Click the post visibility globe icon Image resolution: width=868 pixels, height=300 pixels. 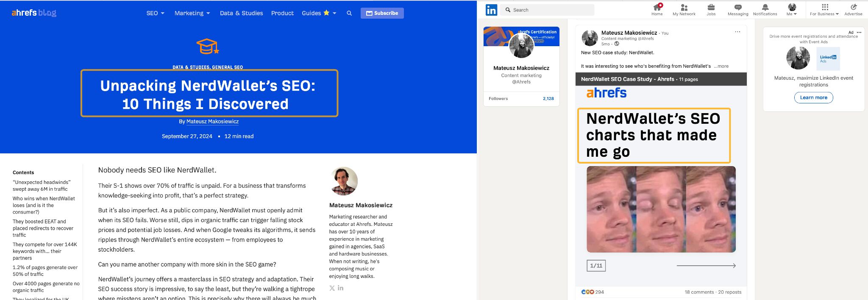617,44
